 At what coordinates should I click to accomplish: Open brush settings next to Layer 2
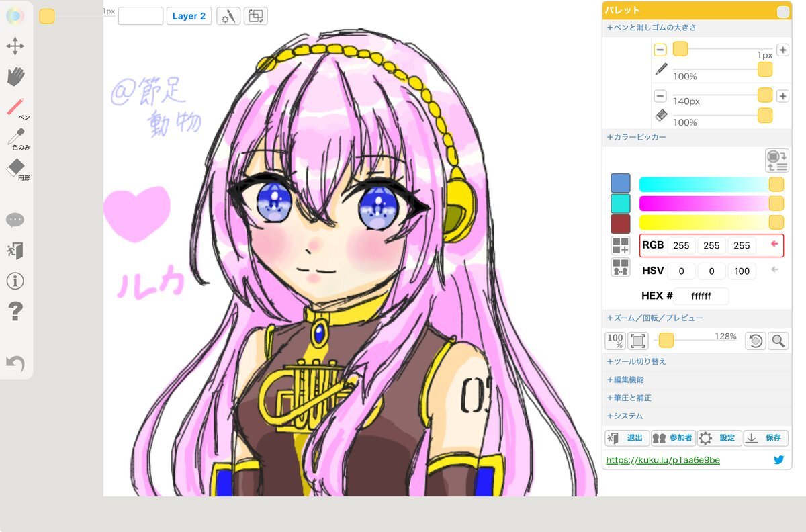pos(228,16)
